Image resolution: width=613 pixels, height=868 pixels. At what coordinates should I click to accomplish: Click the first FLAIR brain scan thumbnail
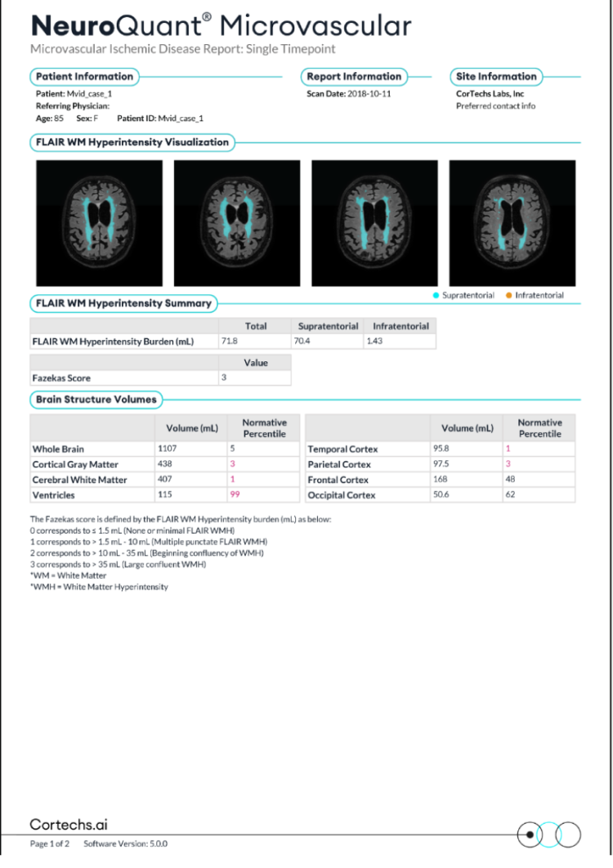pos(99,223)
